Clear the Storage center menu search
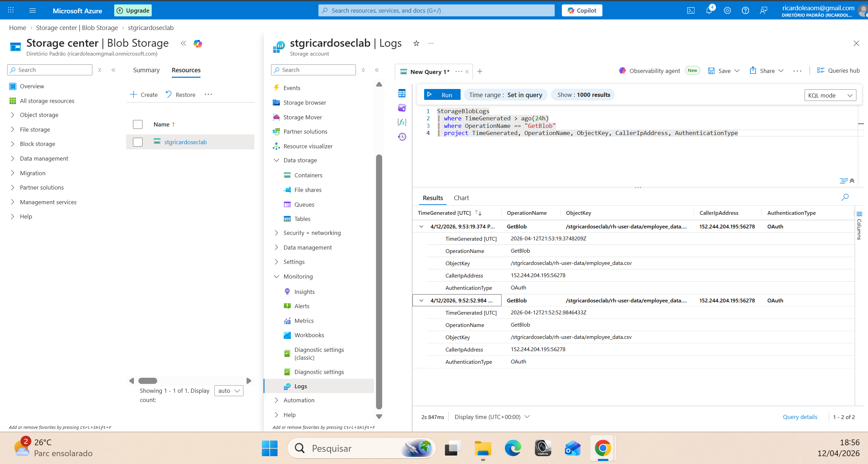Image resolution: width=868 pixels, height=464 pixels. pyautogui.click(x=100, y=70)
